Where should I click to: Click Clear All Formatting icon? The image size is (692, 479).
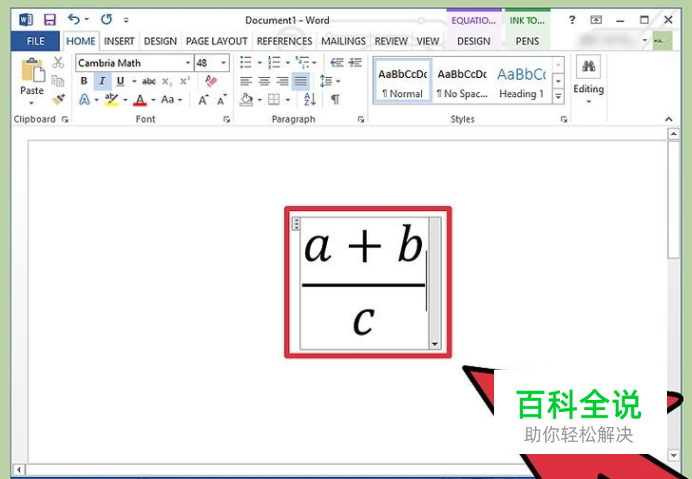click(211, 81)
